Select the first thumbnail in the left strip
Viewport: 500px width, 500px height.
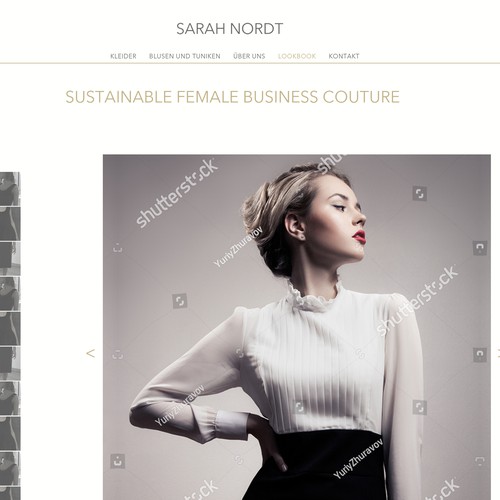[10, 189]
